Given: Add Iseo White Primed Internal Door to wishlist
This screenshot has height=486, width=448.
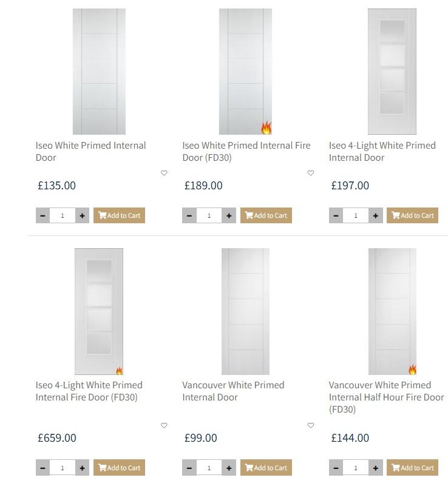Looking at the screenshot, I should pyautogui.click(x=164, y=173).
